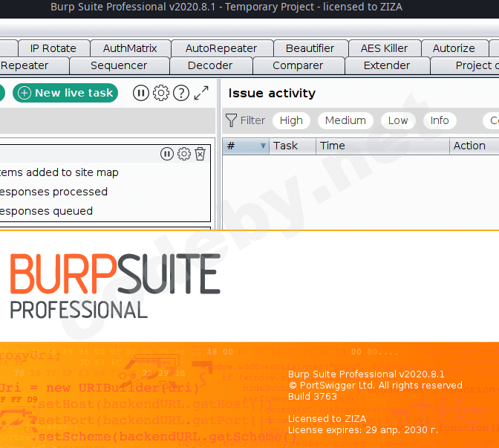Click the PortSwigger Ltd copyright line
Image resolution: width=499 pixels, height=448 pixels.
[x=376, y=386]
